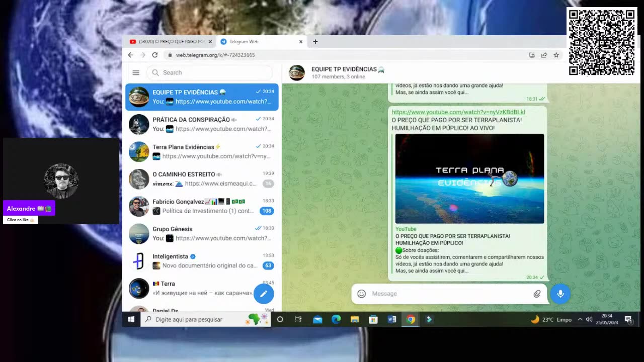Close the Telegram Web tab
This screenshot has width=644, height=362.
coord(301,42)
